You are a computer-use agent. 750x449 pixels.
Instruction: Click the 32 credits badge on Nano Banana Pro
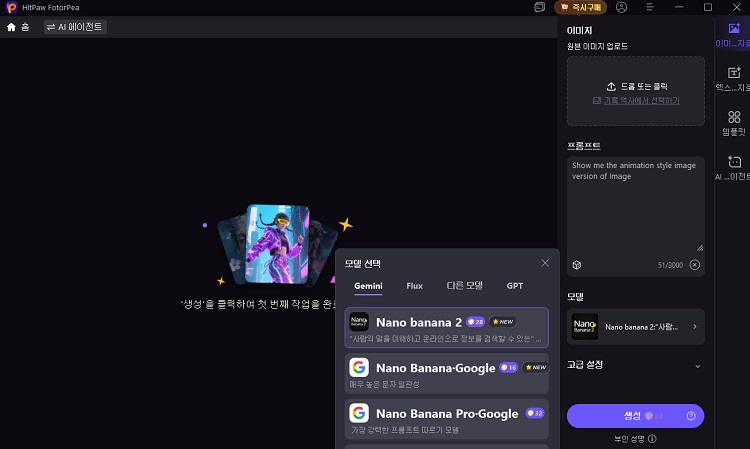[x=535, y=413]
